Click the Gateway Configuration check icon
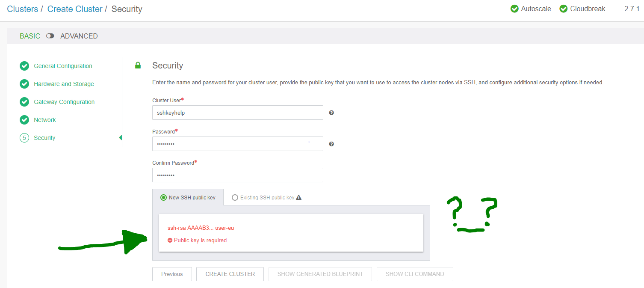644x288 pixels. [x=24, y=101]
